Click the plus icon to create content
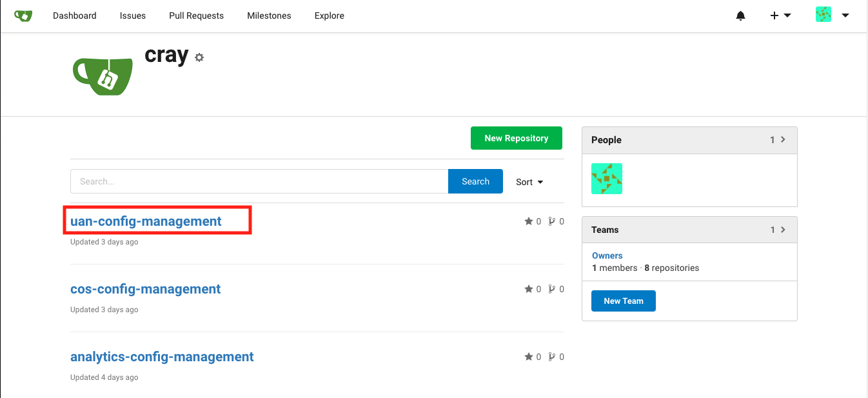This screenshot has width=868, height=398. 774,15
